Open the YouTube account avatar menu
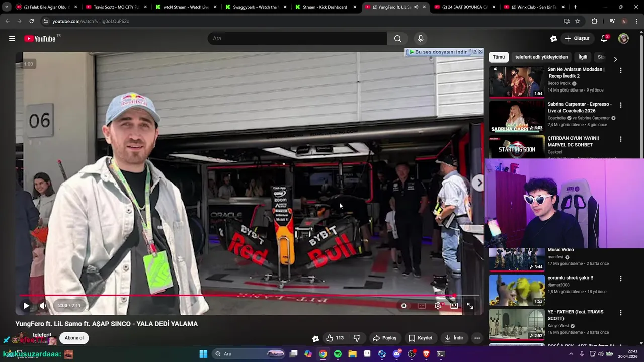Viewport: 644px width, 362px height. coord(623,39)
